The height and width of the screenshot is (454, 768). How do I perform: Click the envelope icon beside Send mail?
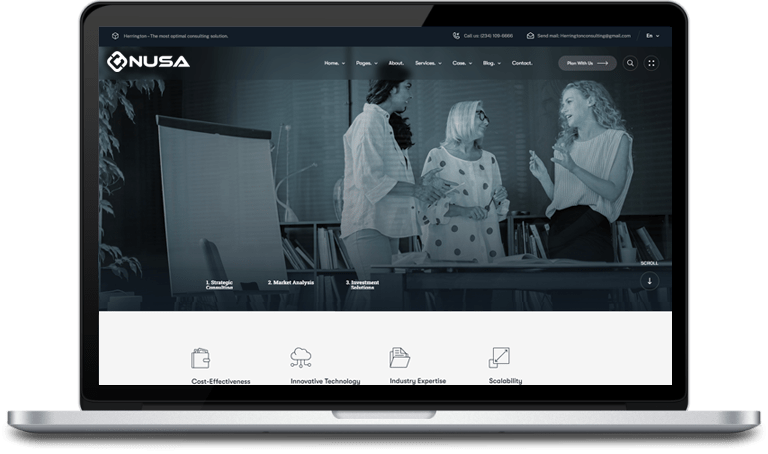click(x=530, y=36)
